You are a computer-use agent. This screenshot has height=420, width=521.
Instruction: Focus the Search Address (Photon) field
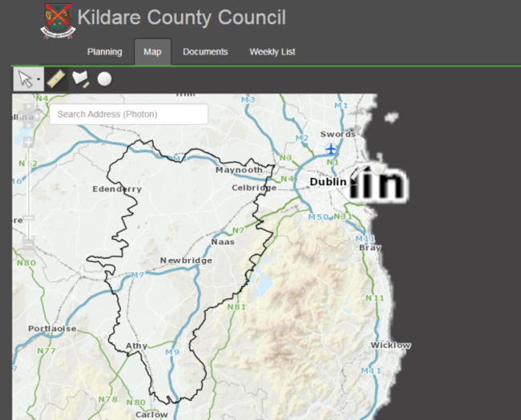(x=129, y=115)
